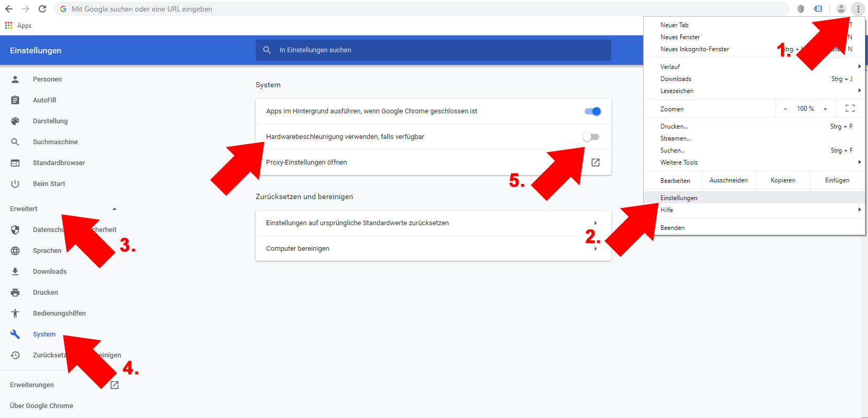This screenshot has width=868, height=418.
Task: Click the external link icon next to Erweiterungen
Action: pyautogui.click(x=115, y=385)
